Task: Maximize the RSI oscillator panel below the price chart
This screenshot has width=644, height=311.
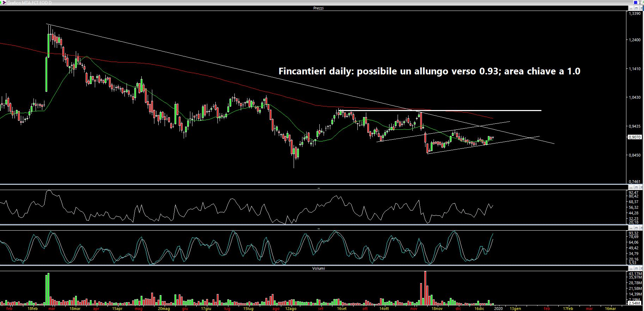Action: [x=636, y=187]
